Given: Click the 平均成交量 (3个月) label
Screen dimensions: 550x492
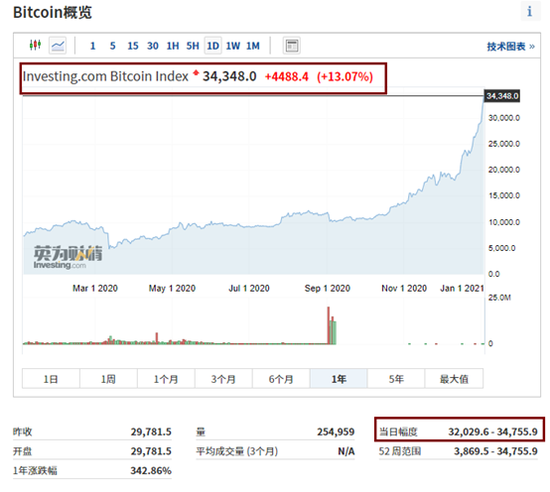Looking at the screenshot, I should (237, 451).
